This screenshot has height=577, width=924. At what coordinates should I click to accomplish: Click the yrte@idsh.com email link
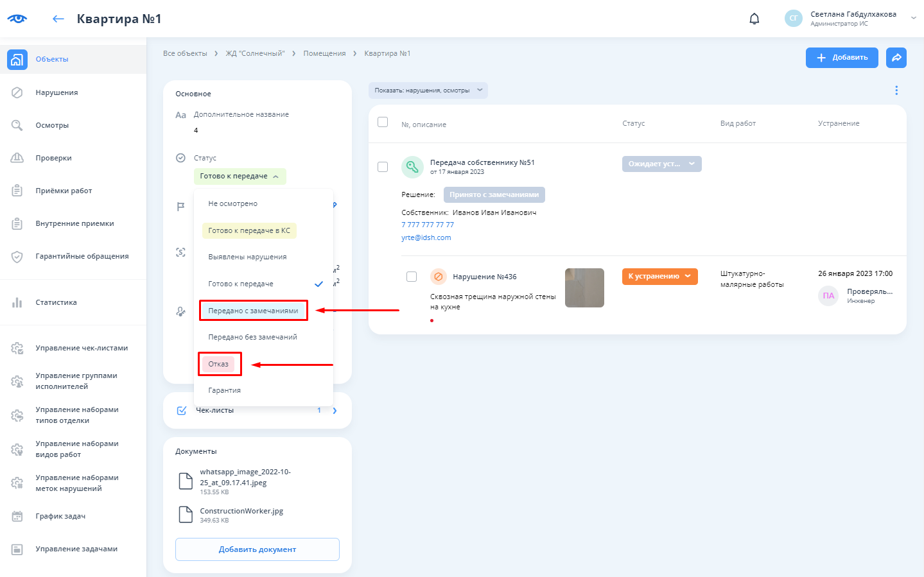426,237
